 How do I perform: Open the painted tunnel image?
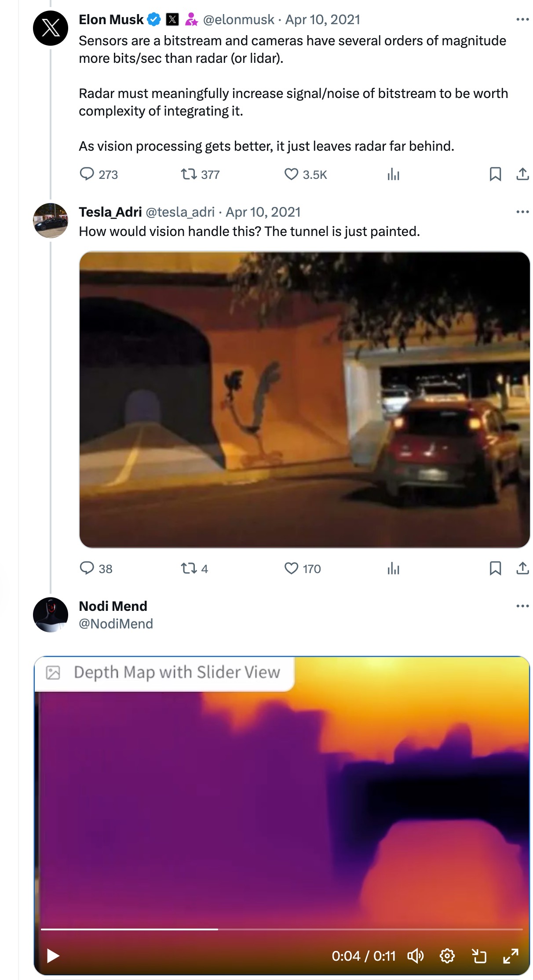304,399
